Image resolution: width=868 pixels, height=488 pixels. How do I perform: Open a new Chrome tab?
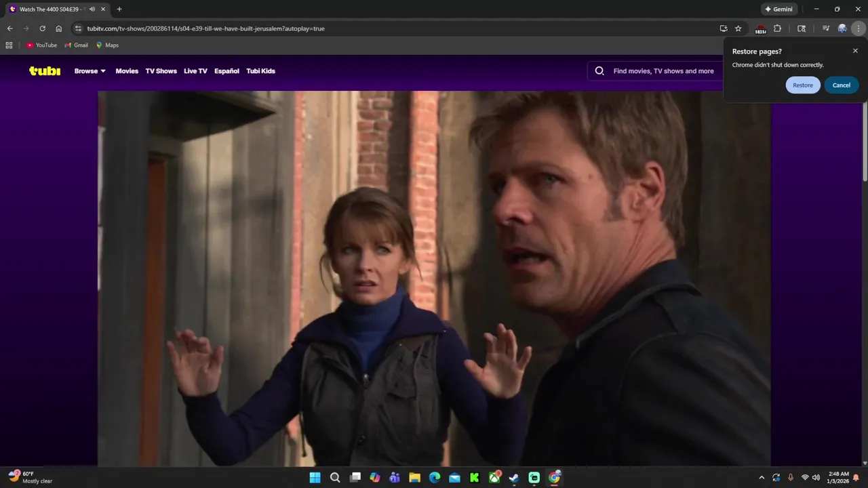click(x=119, y=9)
